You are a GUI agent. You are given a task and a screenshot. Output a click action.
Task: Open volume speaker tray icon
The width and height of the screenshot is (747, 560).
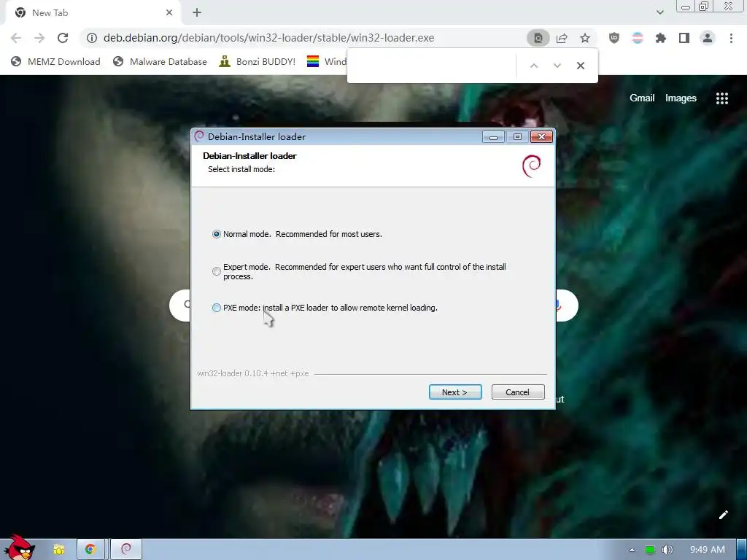(667, 550)
